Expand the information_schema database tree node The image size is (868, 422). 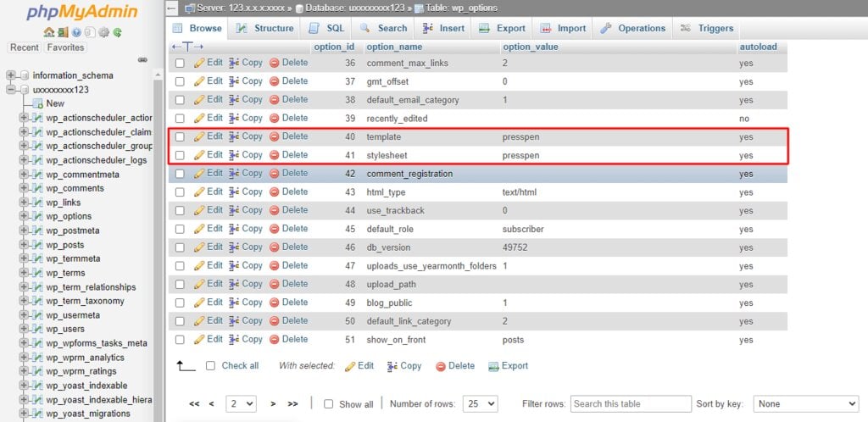11,75
